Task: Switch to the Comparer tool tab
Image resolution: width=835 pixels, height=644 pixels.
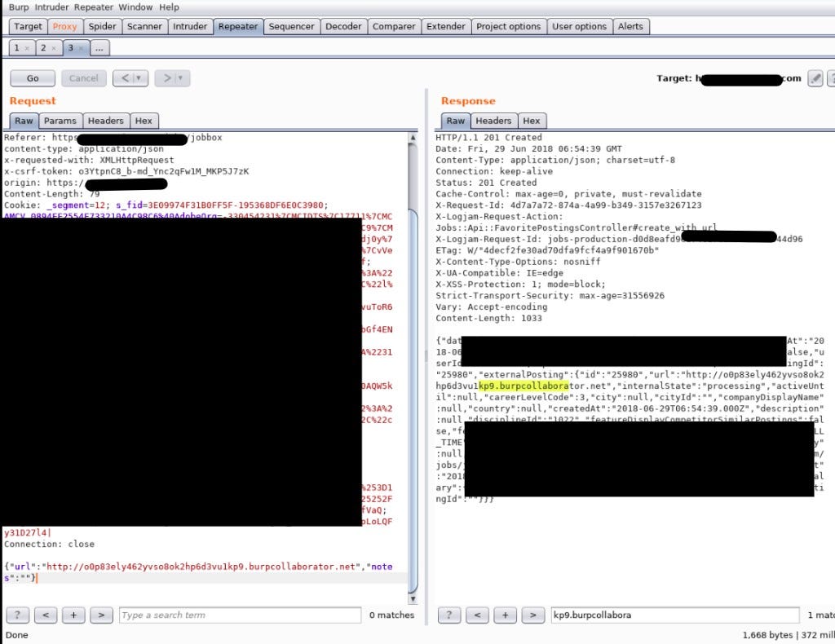Action: click(x=394, y=27)
